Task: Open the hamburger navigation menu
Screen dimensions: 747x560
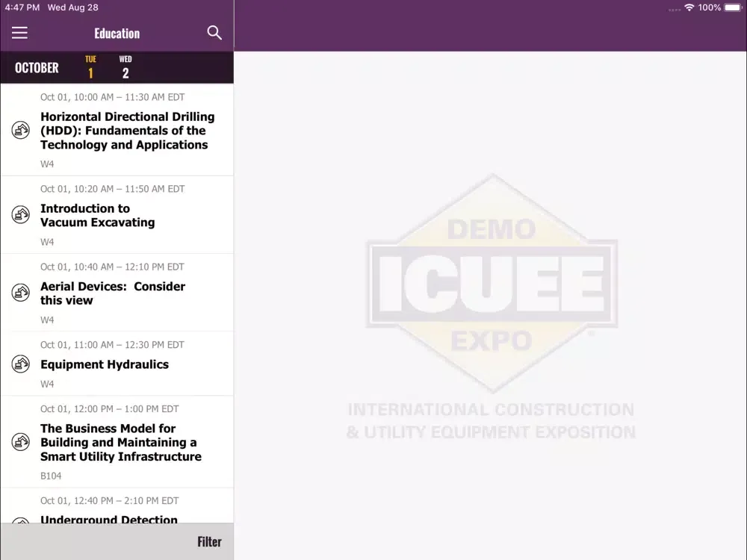Action: click(x=19, y=33)
